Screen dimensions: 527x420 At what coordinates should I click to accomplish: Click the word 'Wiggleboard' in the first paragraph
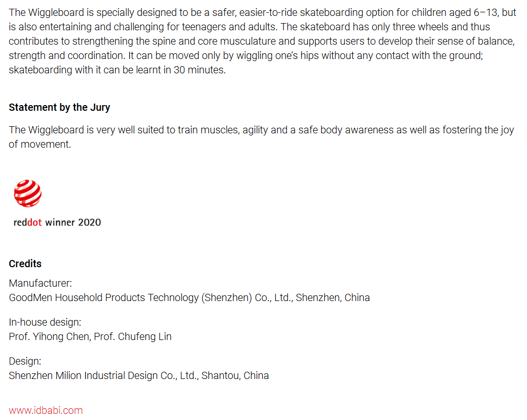(x=56, y=12)
